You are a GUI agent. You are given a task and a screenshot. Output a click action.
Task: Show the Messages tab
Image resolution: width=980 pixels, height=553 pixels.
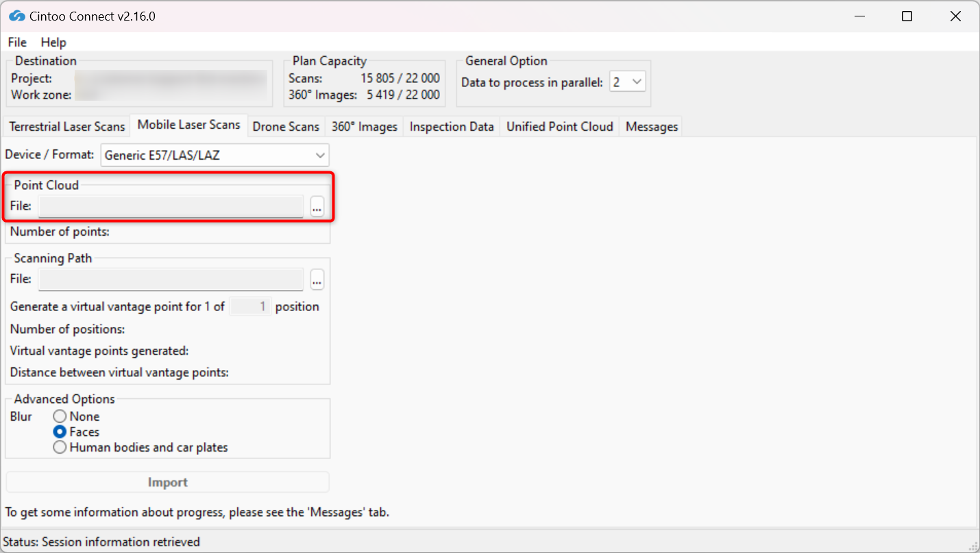point(652,127)
